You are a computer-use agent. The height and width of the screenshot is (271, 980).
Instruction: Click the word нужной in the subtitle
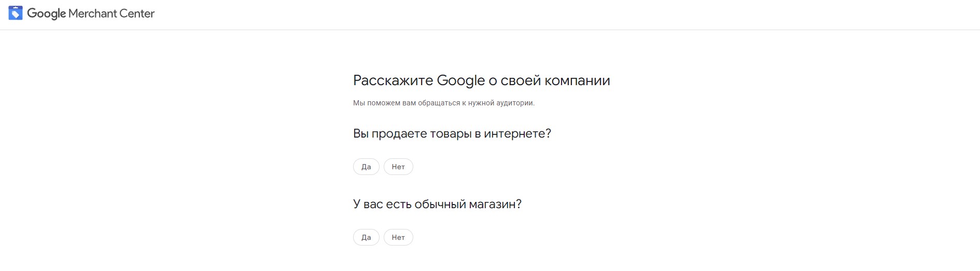point(481,103)
